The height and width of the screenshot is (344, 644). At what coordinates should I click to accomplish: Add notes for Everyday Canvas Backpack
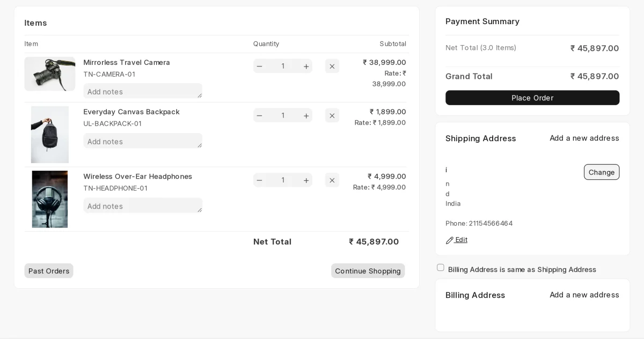tap(143, 141)
